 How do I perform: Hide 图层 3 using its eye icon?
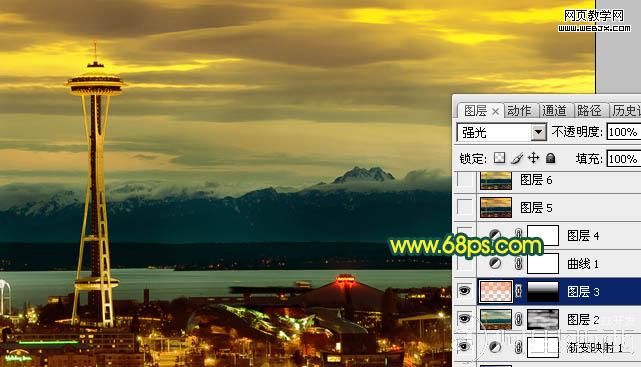pyautogui.click(x=464, y=291)
